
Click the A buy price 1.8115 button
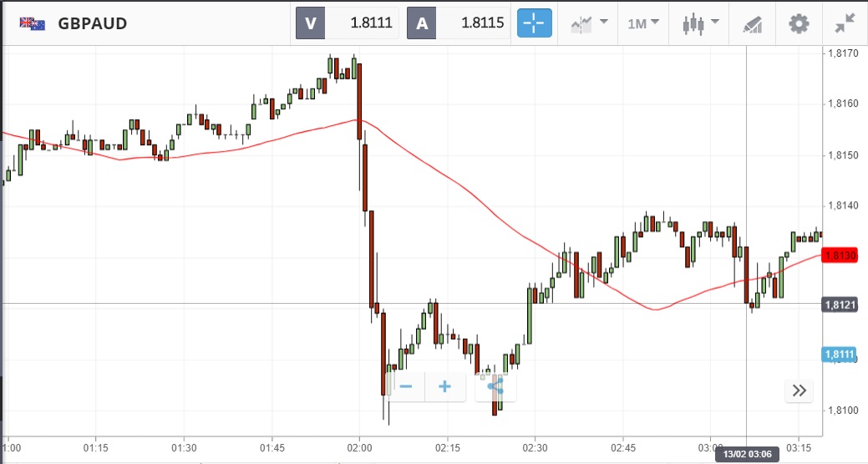(x=459, y=23)
